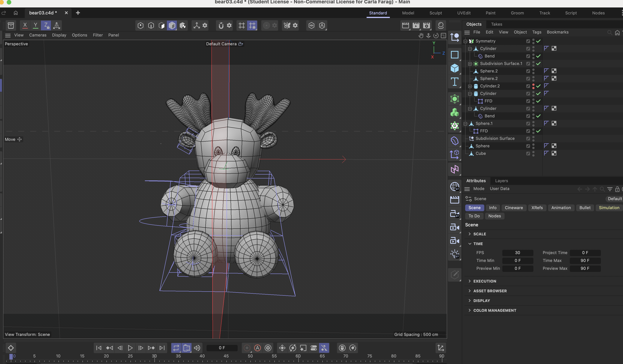
Task: Toggle timeline sound playback icon
Action: [x=197, y=348]
